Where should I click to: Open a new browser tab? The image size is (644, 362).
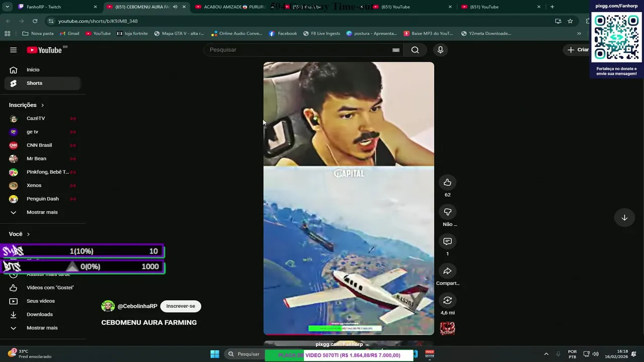click(x=552, y=7)
